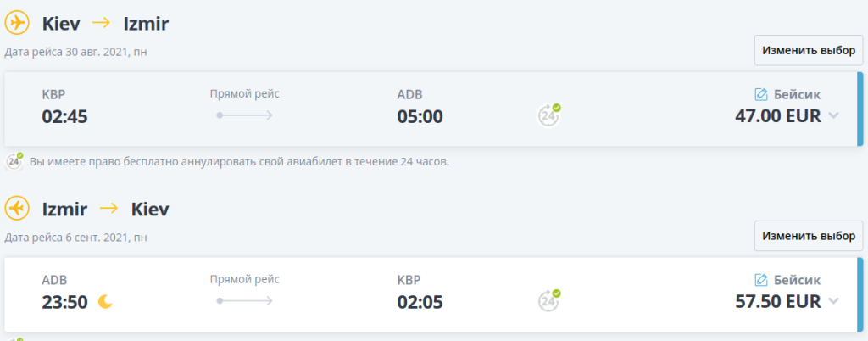Screen dimensions: 868x341
Task: Click the moon icon next to 23:50
Action: point(105,301)
